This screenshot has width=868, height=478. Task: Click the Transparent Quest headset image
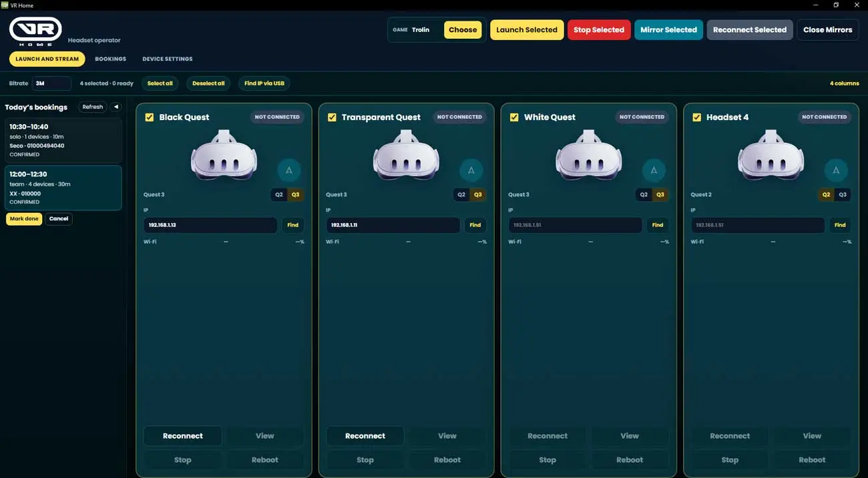(x=406, y=154)
